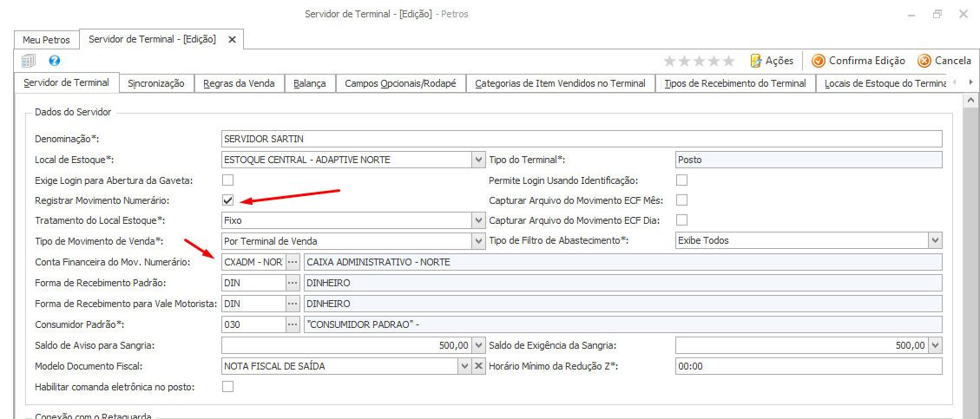Expand the Tipo de Movimento de Venda dropdown
This screenshot has height=419, width=980.
point(479,240)
